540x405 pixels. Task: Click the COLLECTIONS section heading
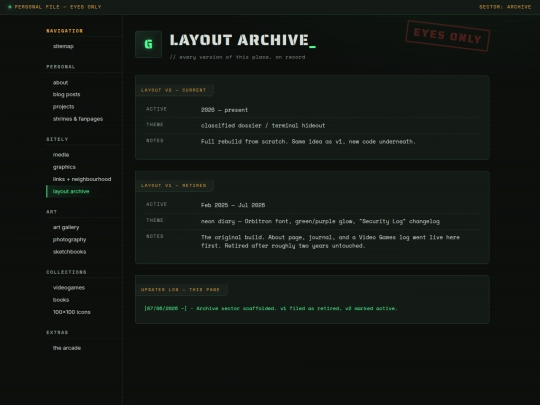[66, 272]
